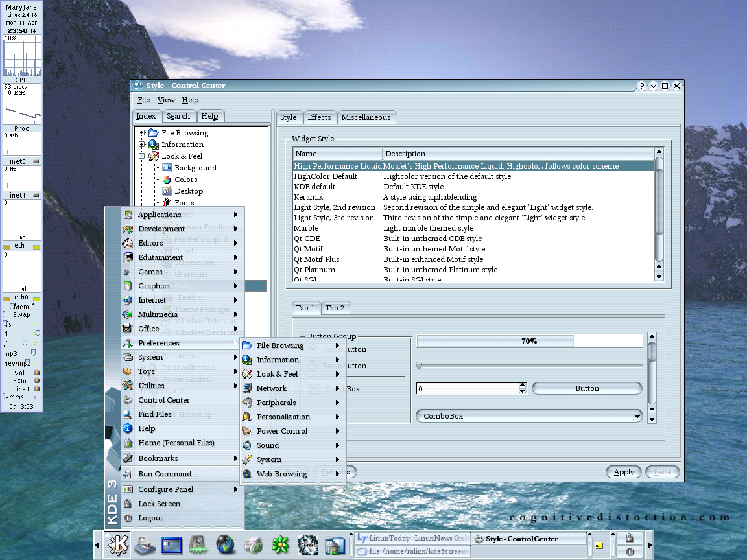Expand the File Browsing tree node

(142, 133)
